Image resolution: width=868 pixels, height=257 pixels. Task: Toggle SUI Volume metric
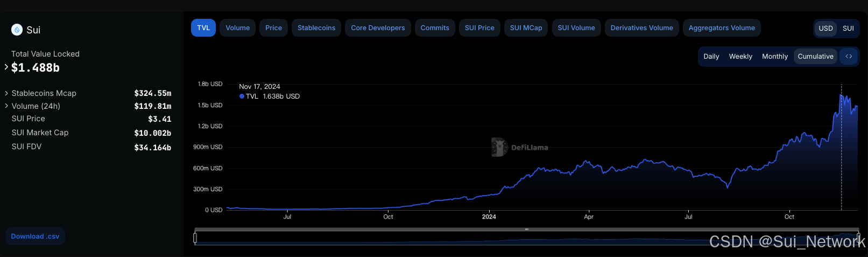click(576, 28)
